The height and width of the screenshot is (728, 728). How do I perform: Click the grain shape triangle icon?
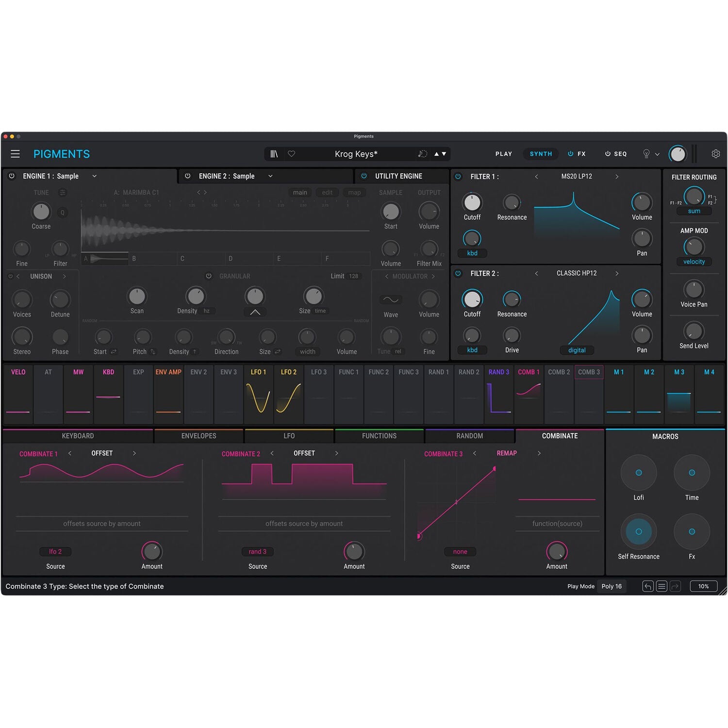click(x=255, y=312)
